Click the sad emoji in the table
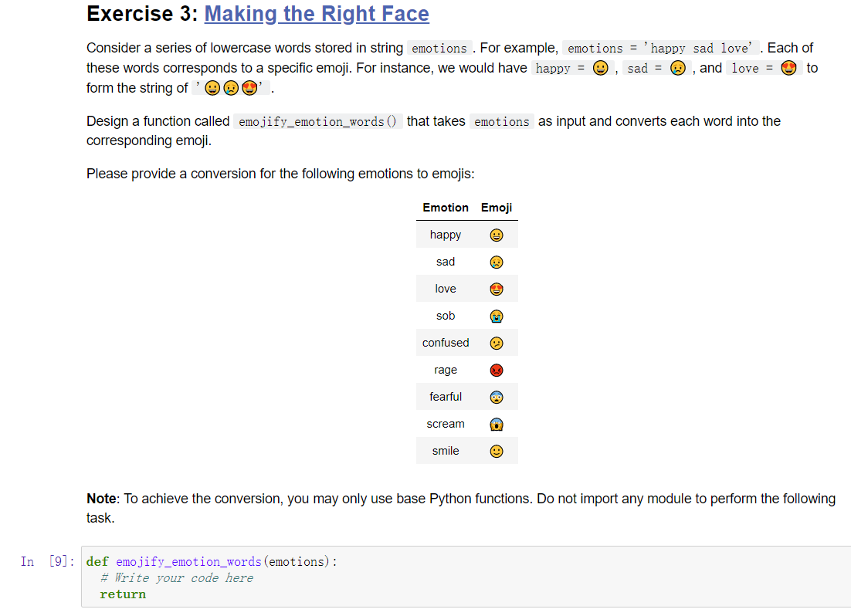This screenshot has height=616, width=851. (497, 262)
